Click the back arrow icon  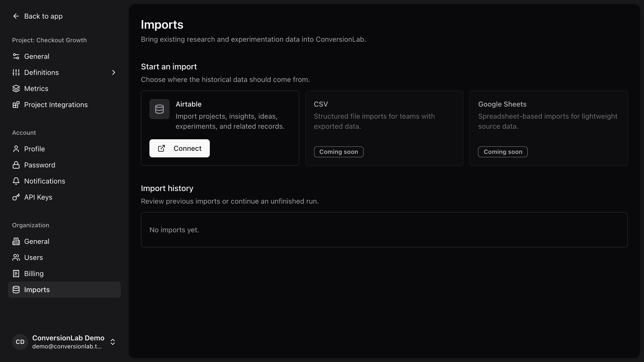16,16
